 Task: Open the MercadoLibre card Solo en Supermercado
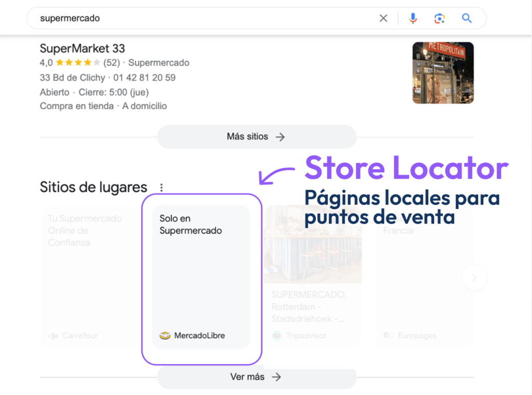(x=201, y=276)
